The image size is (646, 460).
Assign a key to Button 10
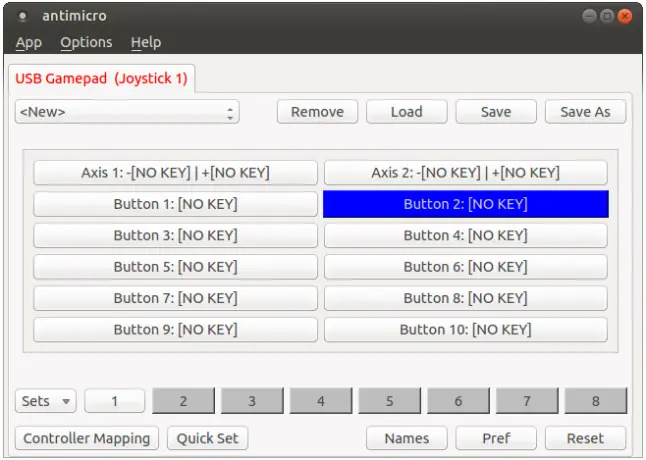click(466, 329)
